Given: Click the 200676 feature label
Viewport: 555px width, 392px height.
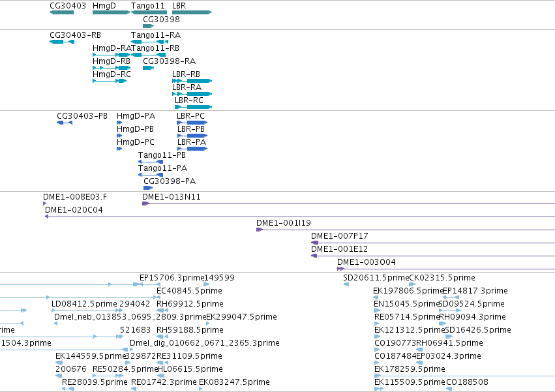Looking at the screenshot, I should 71,370.
